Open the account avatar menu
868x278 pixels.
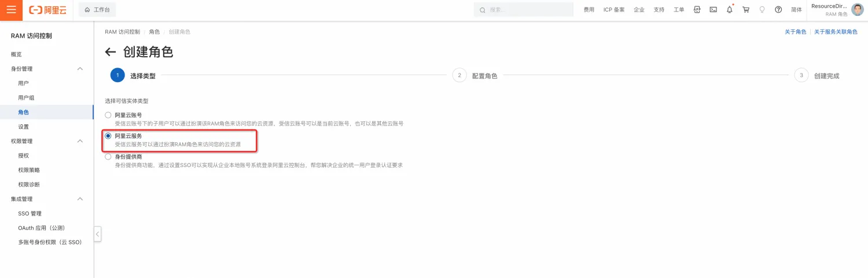point(858,10)
